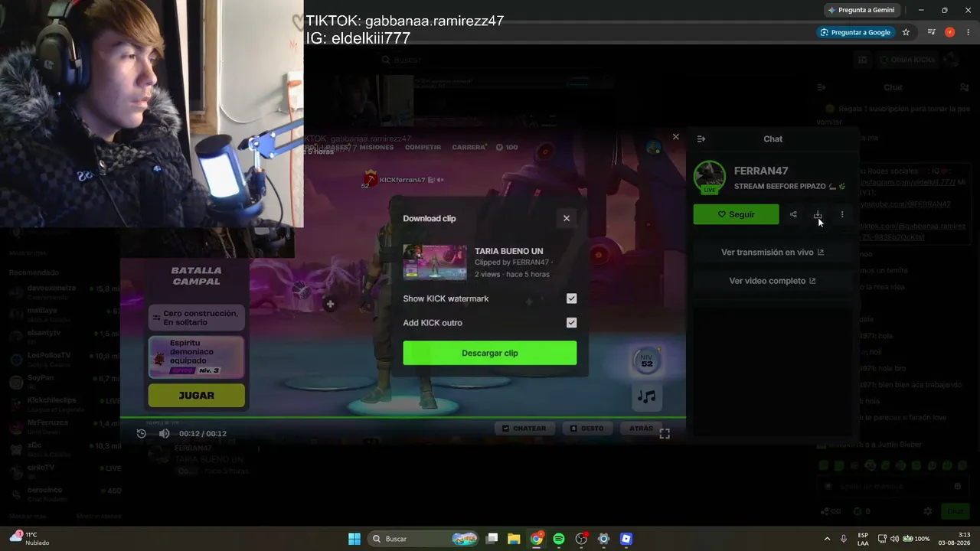Enter fullscreen on the clip player

pyautogui.click(x=665, y=434)
